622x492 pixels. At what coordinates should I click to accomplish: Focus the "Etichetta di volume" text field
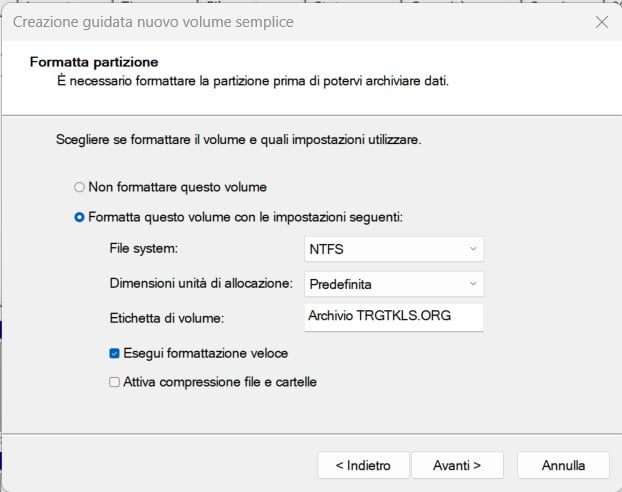[x=394, y=317]
